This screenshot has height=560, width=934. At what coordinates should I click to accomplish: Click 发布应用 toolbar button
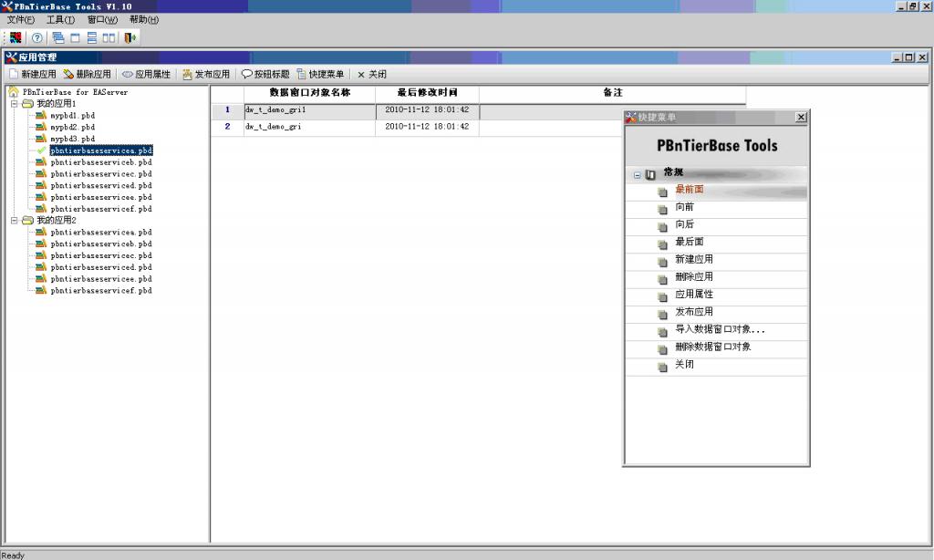pos(206,75)
